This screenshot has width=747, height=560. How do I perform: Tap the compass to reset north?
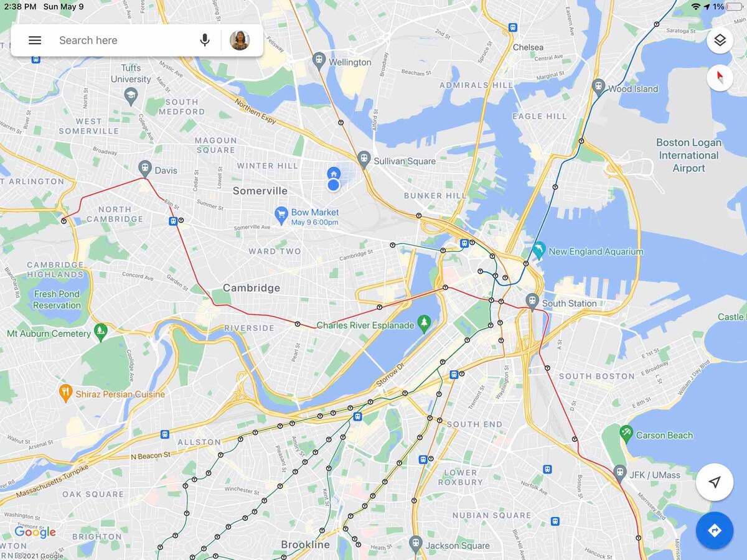click(720, 78)
